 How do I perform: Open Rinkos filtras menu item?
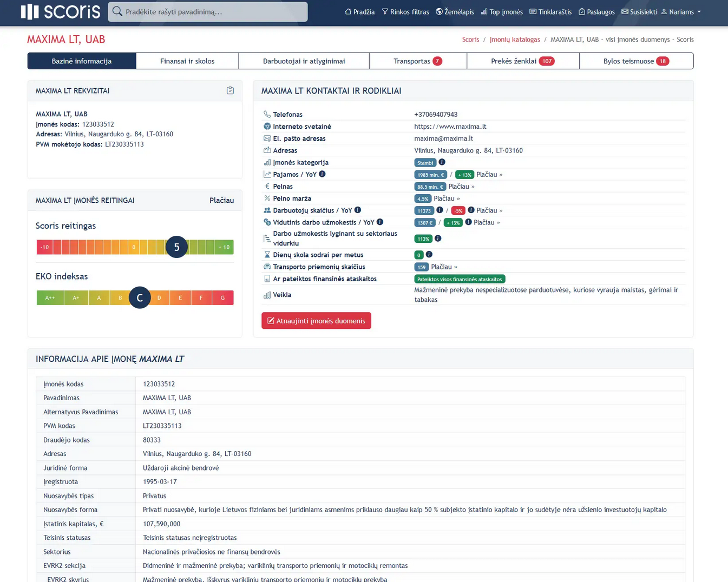[405, 11]
